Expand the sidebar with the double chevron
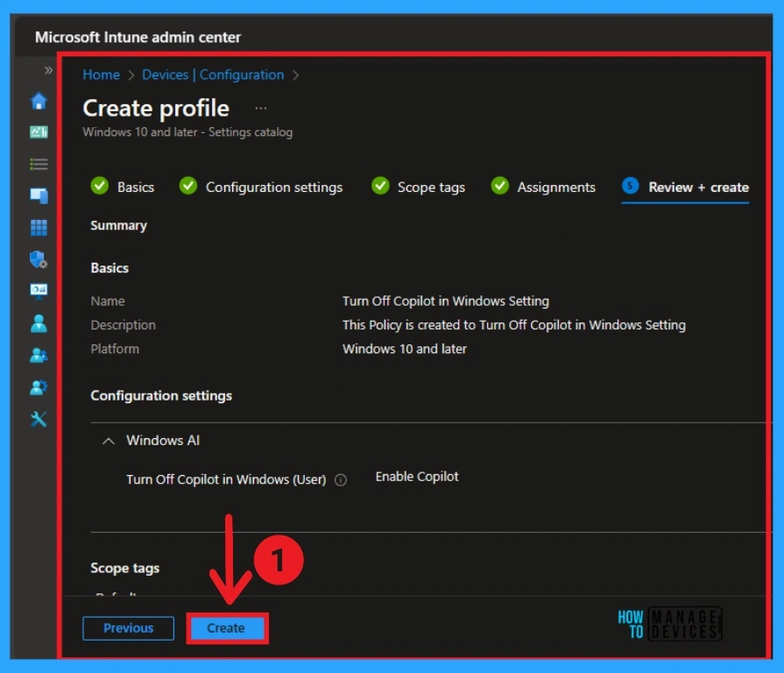Viewport: 784px width, 673px height. point(48,70)
